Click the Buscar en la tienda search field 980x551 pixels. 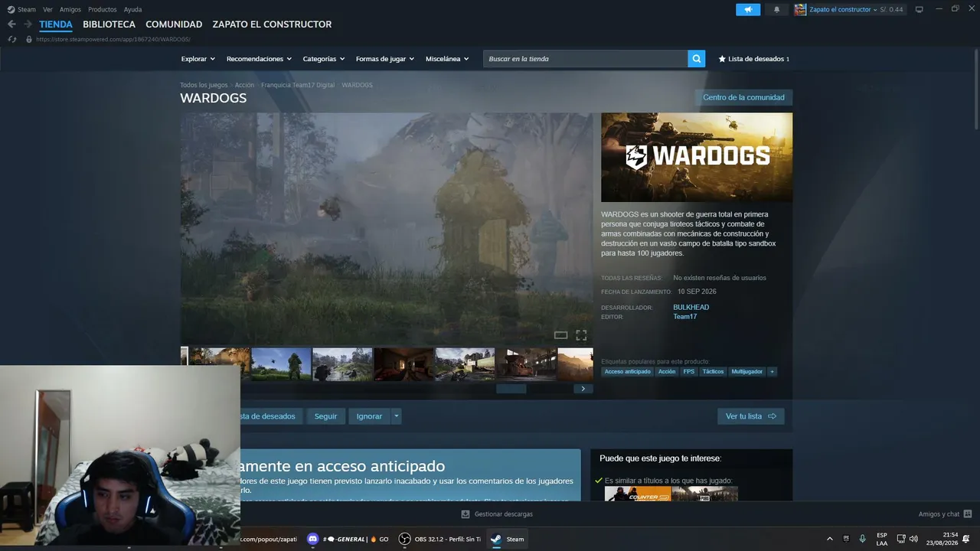point(586,59)
